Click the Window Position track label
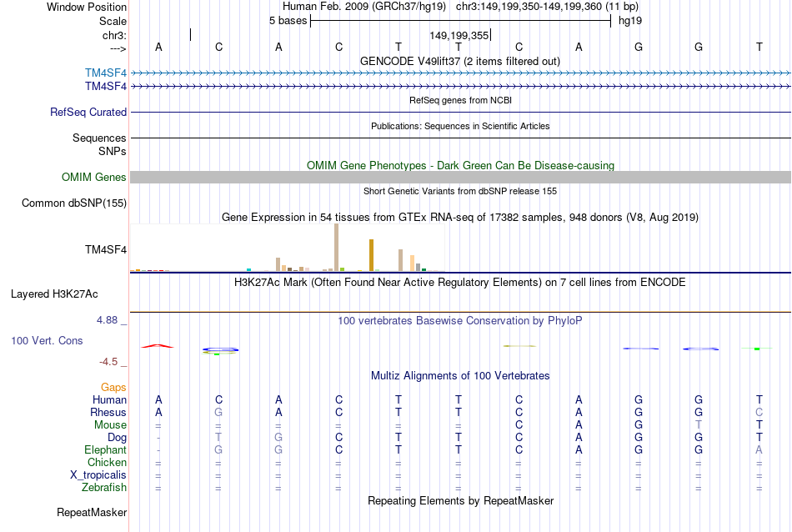792x532 pixels. [x=87, y=7]
